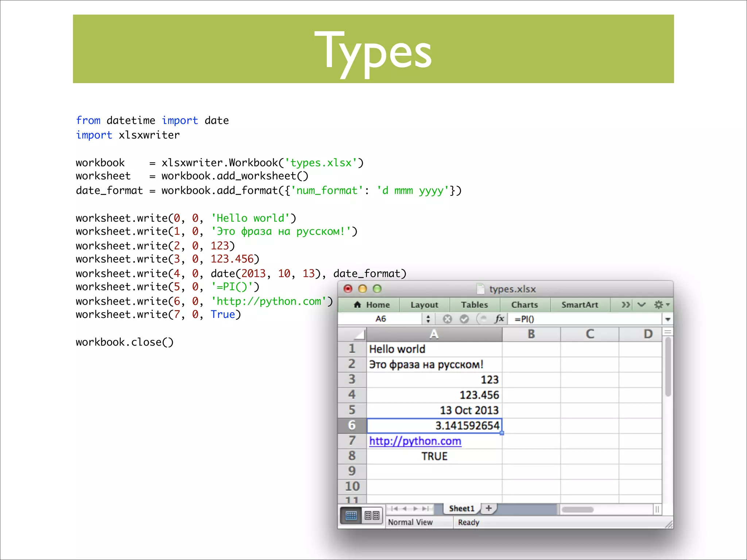Click the Home ribbon tab house icon

[x=357, y=304]
